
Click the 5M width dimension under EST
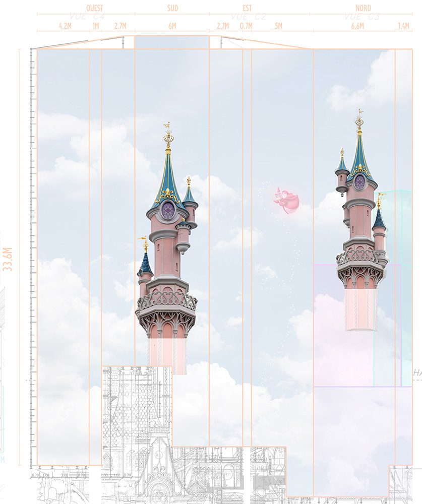coord(279,26)
